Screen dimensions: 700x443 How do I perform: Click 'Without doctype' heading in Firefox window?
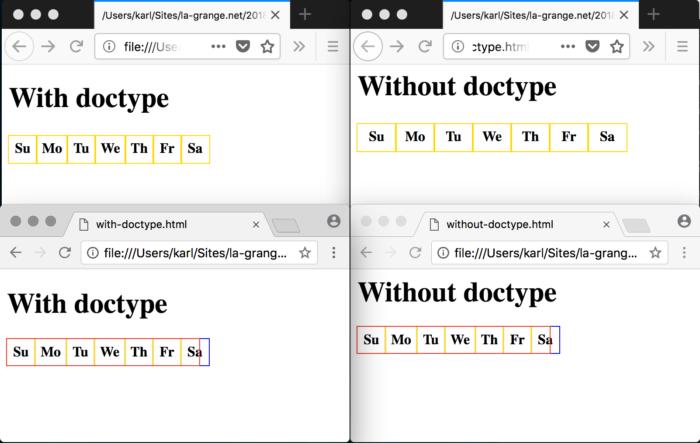click(457, 86)
